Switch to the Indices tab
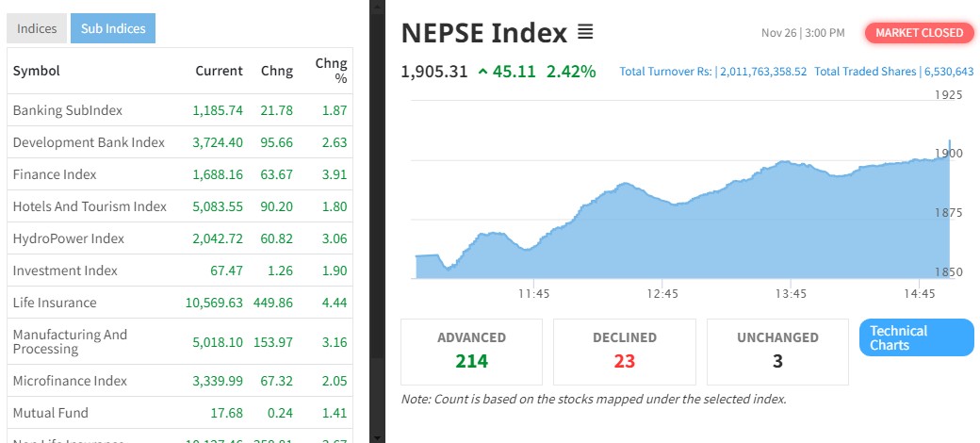 coord(37,29)
